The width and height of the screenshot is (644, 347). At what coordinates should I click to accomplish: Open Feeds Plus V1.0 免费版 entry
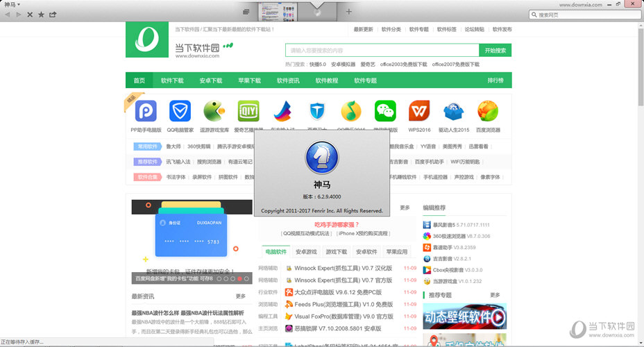(x=344, y=304)
